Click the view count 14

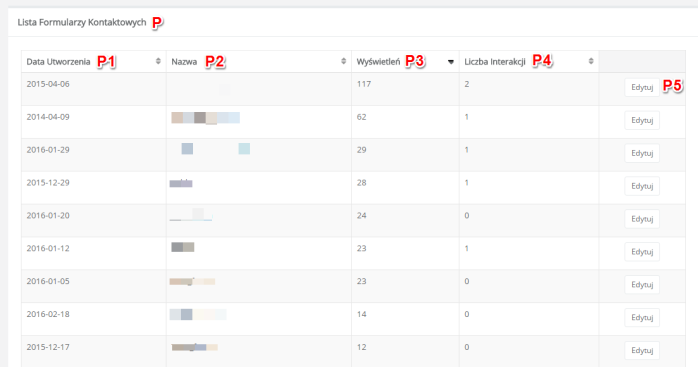361,314
